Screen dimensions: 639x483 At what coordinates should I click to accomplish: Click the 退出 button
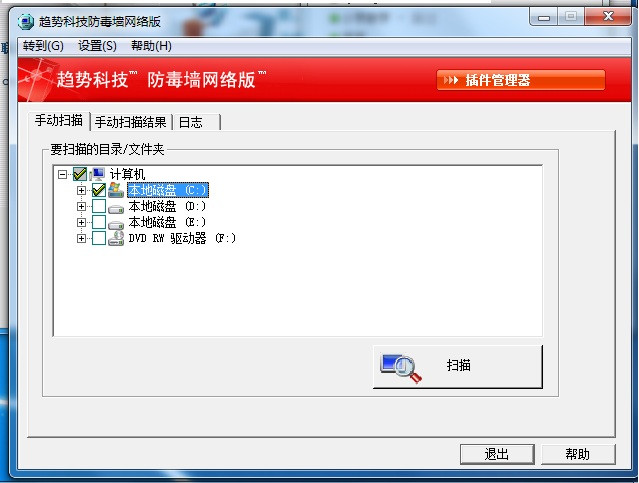497,454
